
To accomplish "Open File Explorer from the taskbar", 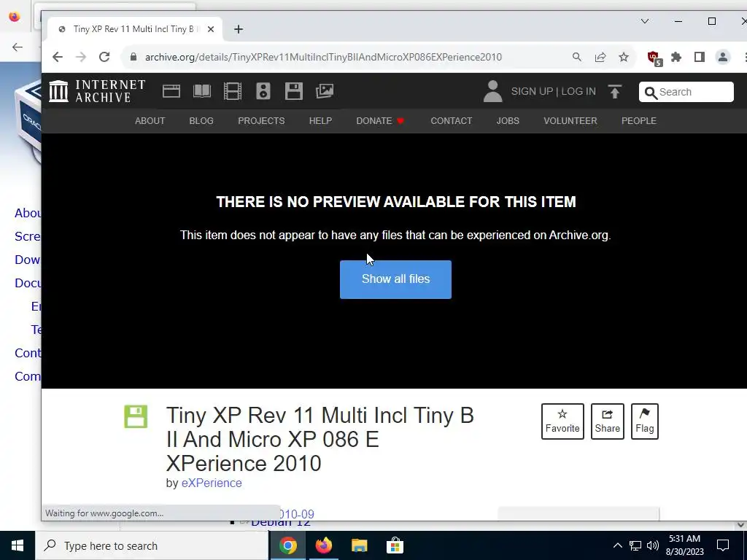I will (359, 545).
